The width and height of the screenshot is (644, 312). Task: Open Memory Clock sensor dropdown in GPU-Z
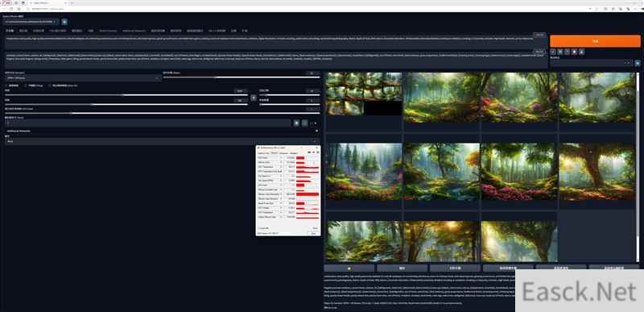pos(281,162)
